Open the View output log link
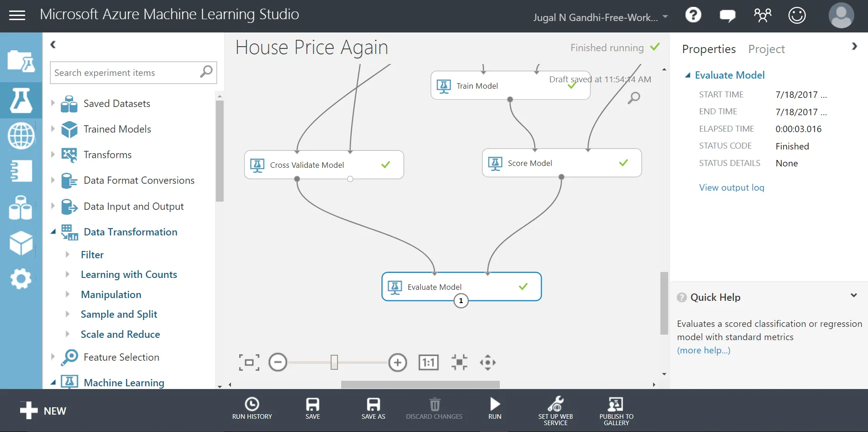Image resolution: width=868 pixels, height=432 pixels. [732, 187]
